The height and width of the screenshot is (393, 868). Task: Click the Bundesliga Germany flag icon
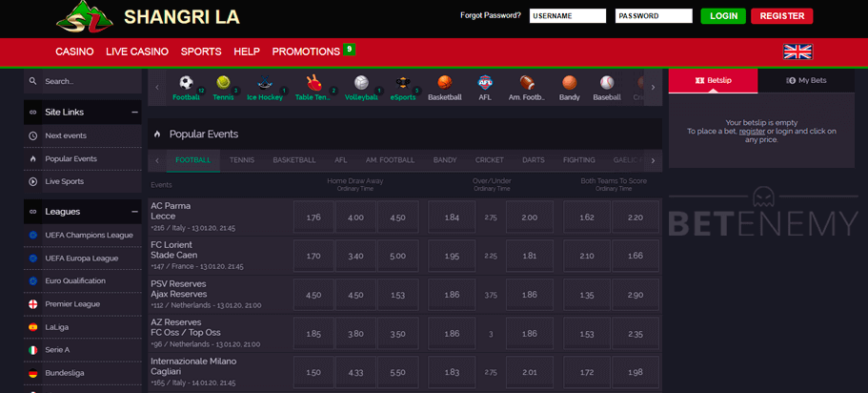32,373
